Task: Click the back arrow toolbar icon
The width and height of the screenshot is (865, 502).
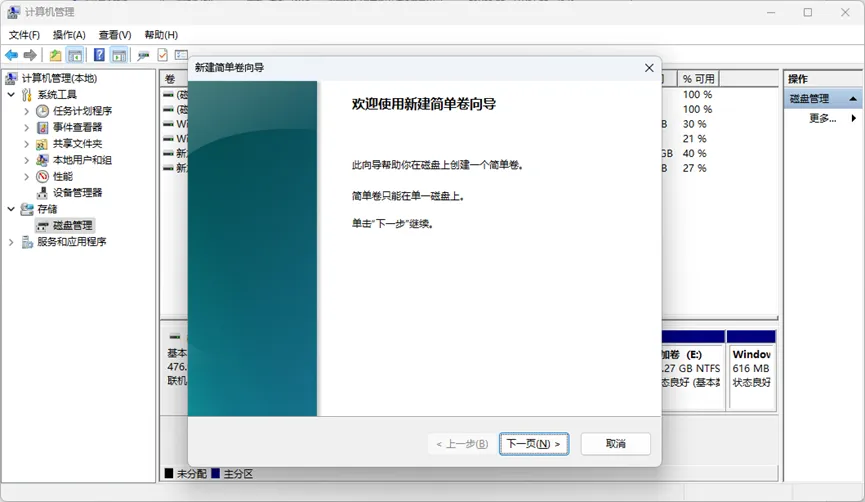Action: 11,55
